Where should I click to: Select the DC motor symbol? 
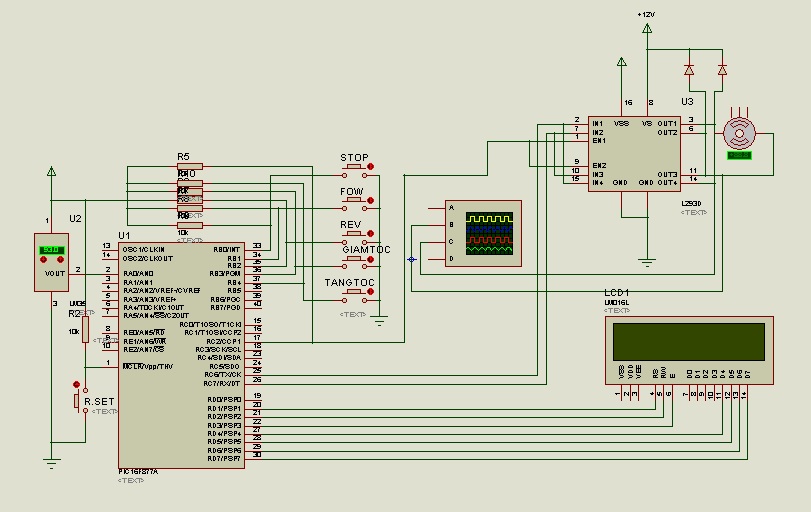point(739,133)
